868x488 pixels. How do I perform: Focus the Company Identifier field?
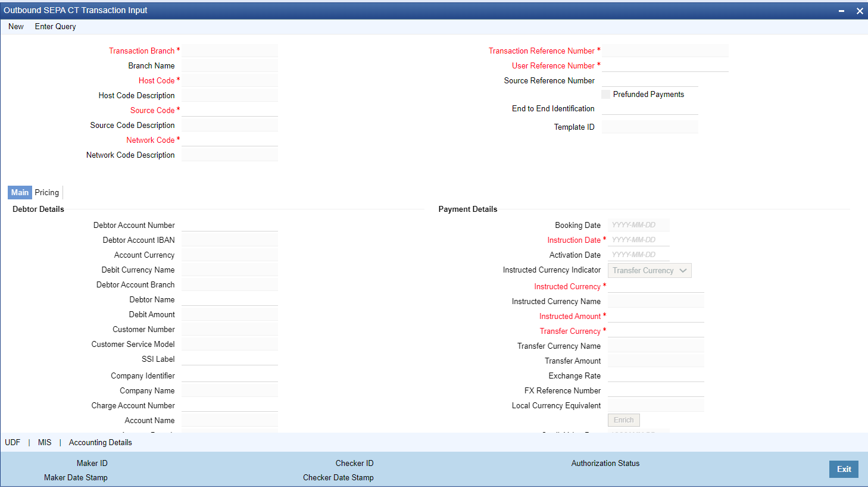(230, 376)
